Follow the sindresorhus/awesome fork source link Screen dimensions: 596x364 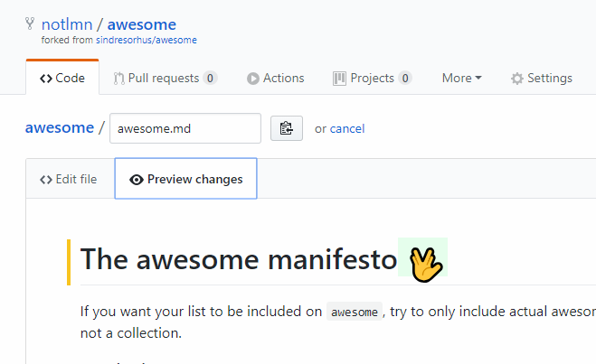(x=147, y=40)
